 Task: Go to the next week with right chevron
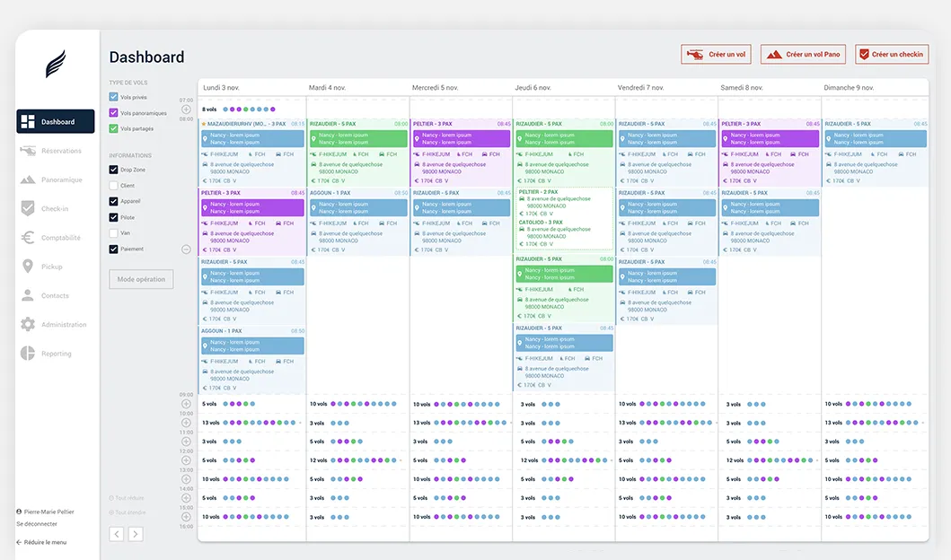click(136, 534)
